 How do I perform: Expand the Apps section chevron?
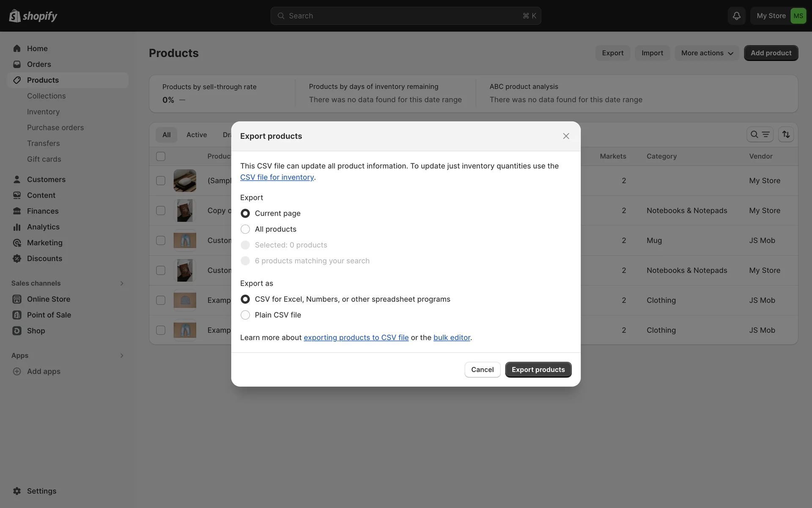click(x=122, y=356)
